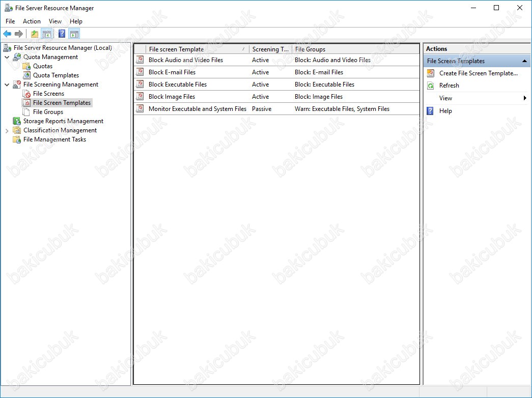Open the View menu in menu bar
Image resolution: width=532 pixels, height=398 pixels.
[x=55, y=21]
